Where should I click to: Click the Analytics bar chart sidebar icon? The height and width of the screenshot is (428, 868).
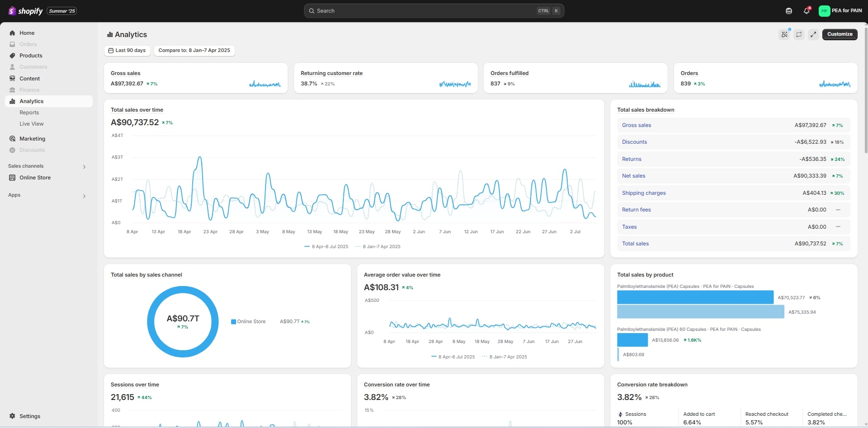point(12,101)
